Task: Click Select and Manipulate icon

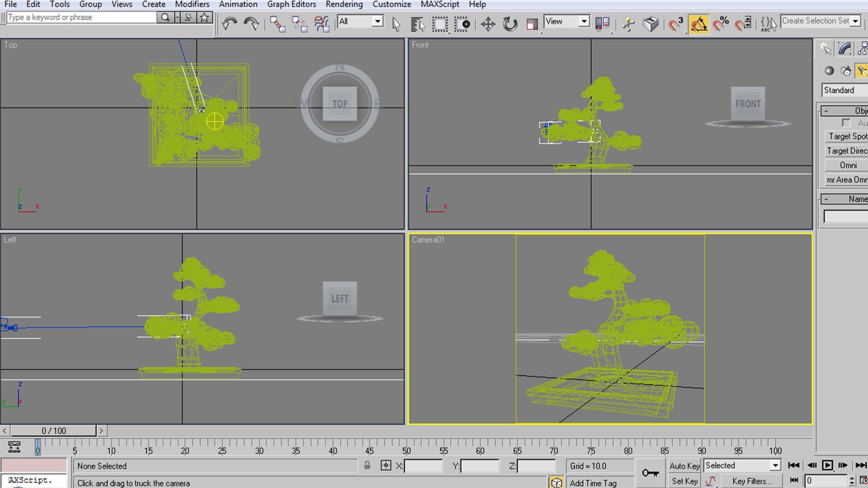Action: [x=628, y=24]
